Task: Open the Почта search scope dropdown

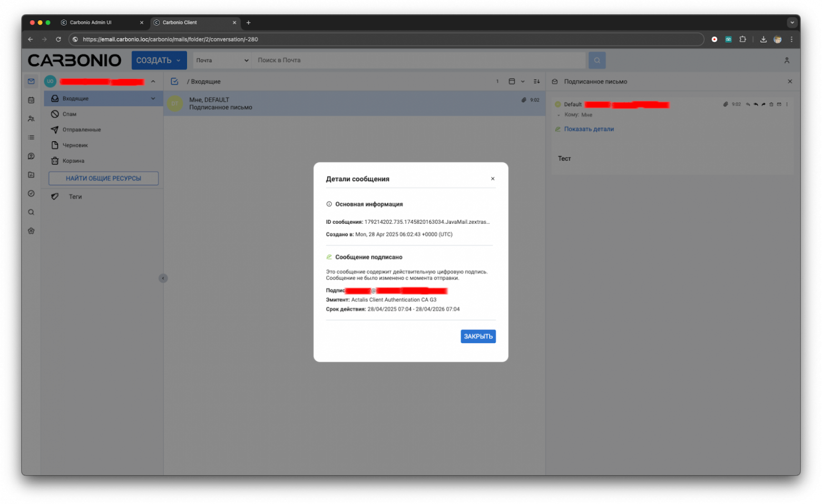Action: click(x=222, y=61)
